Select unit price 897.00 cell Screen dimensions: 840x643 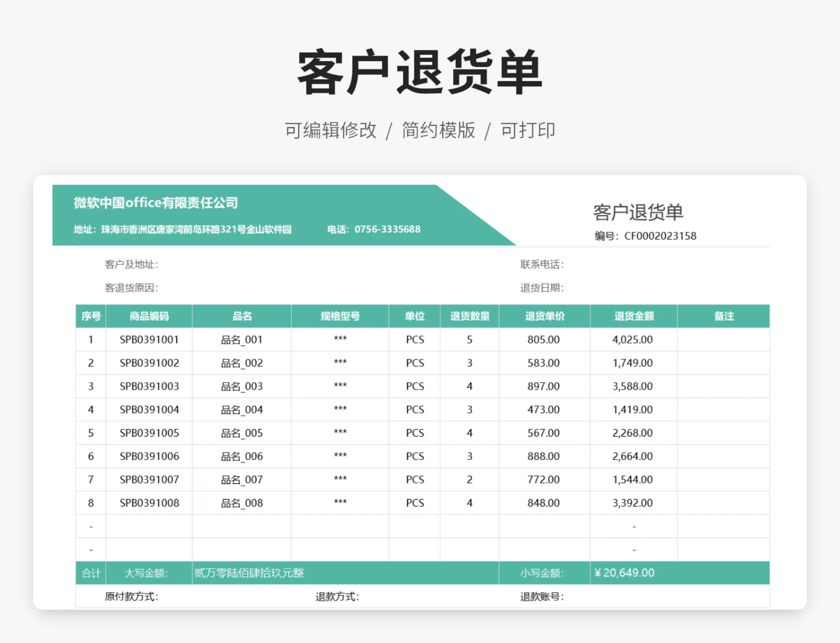[543, 387]
